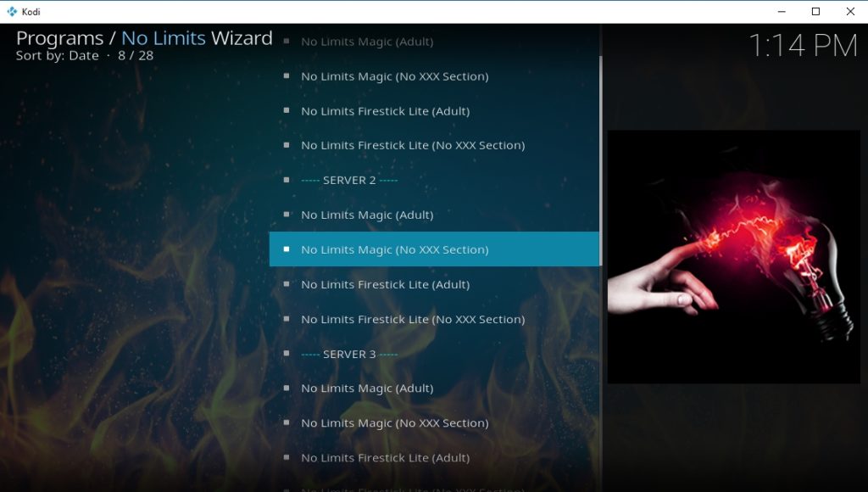Click the 8 / 28 item counter

(136, 55)
